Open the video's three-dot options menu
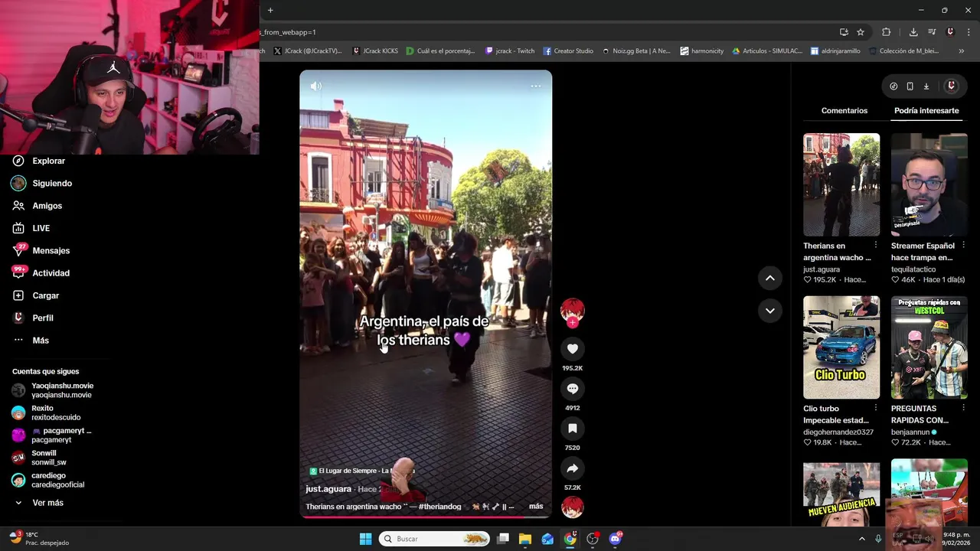The width and height of the screenshot is (980, 551). (x=536, y=86)
